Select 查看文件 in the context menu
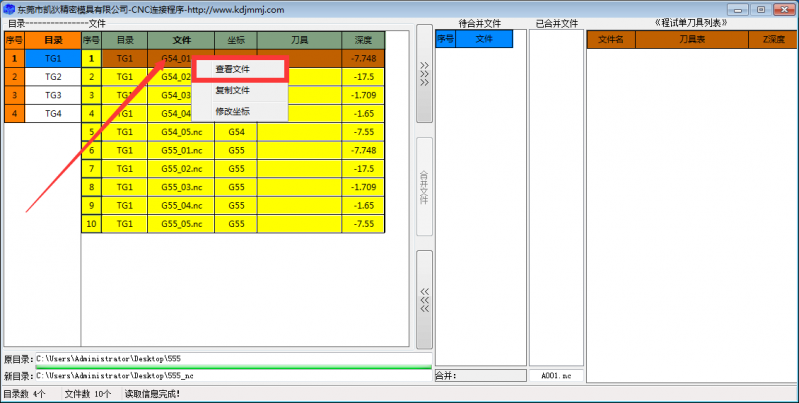799x403 pixels. (233, 69)
